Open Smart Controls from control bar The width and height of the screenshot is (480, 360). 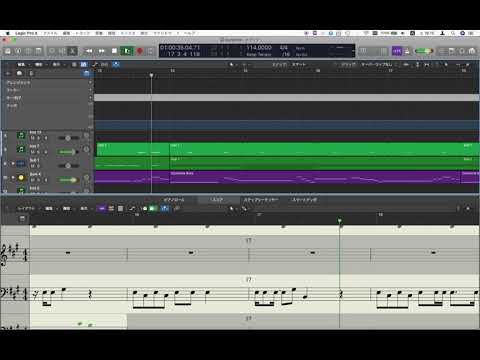(52, 51)
